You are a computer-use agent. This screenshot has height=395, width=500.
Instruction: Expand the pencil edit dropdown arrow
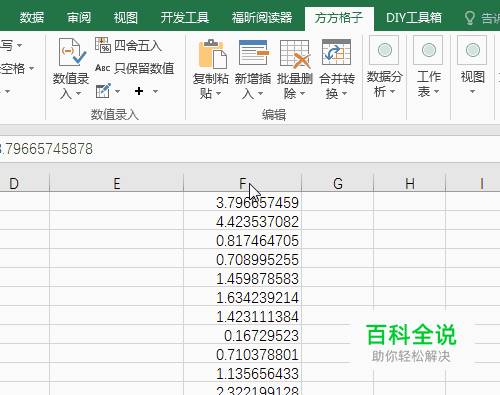click(x=117, y=91)
